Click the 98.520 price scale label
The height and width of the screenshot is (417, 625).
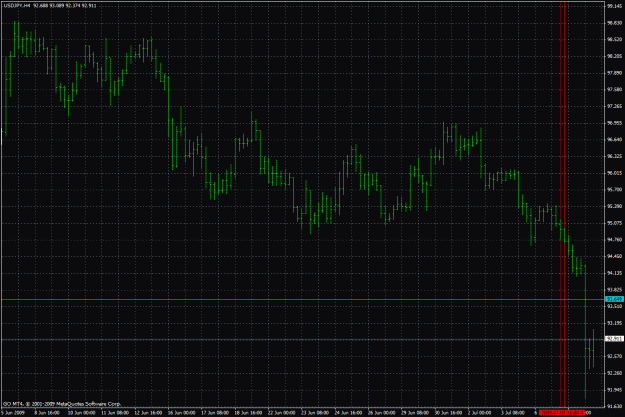click(x=614, y=39)
